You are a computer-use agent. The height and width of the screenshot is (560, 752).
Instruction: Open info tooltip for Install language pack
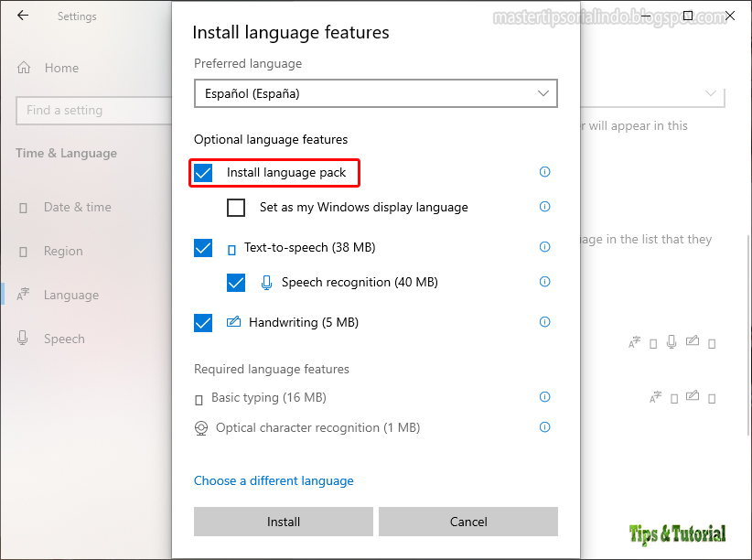coord(544,172)
